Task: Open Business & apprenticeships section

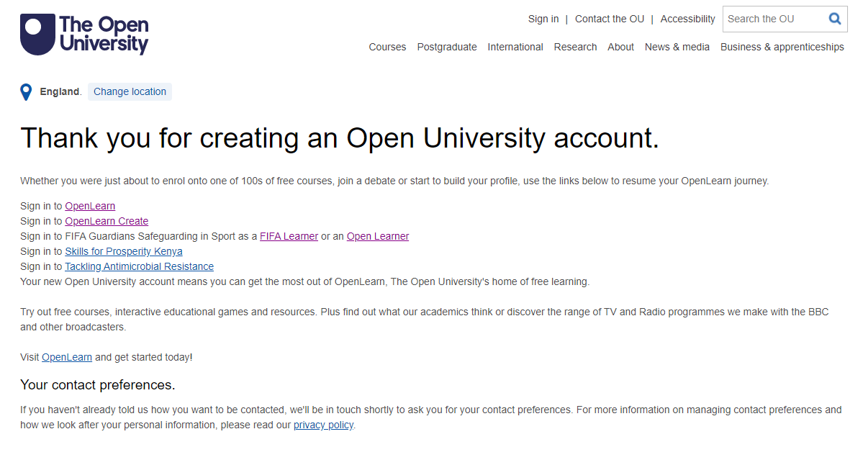Action: click(x=782, y=47)
